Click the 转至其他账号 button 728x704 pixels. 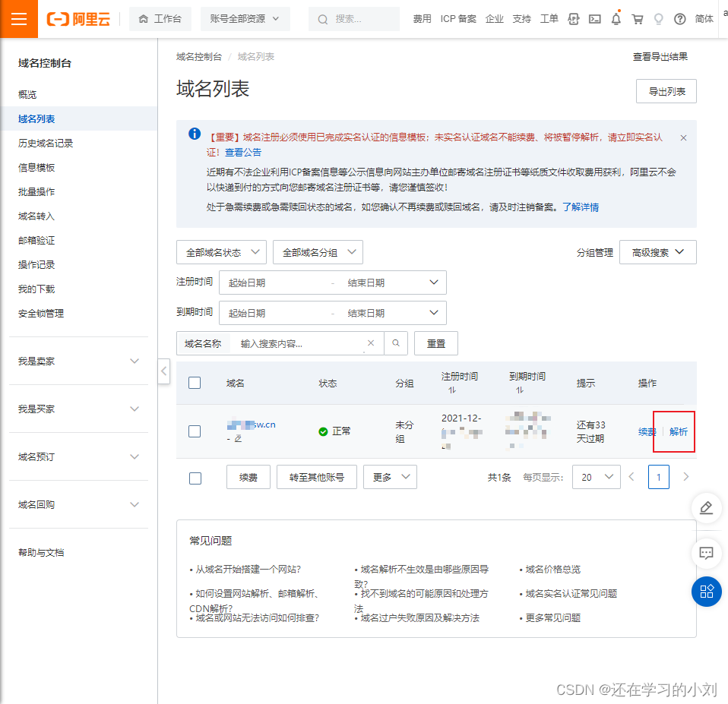pyautogui.click(x=317, y=477)
